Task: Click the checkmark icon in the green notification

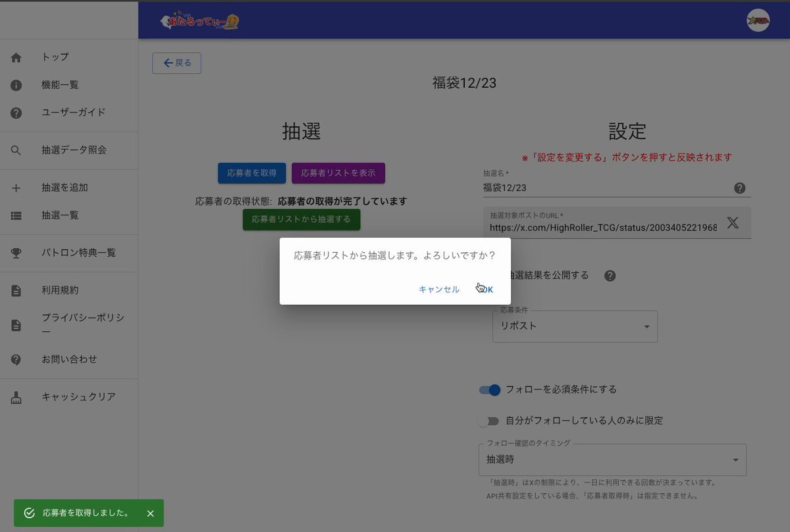Action: pyautogui.click(x=29, y=513)
